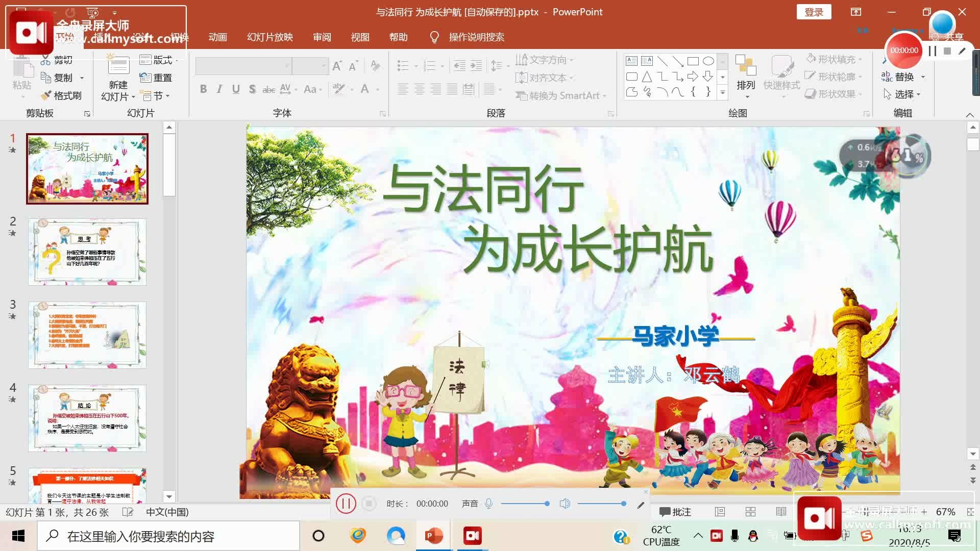
Task: Open the line spacing dropdown
Action: (x=500, y=65)
